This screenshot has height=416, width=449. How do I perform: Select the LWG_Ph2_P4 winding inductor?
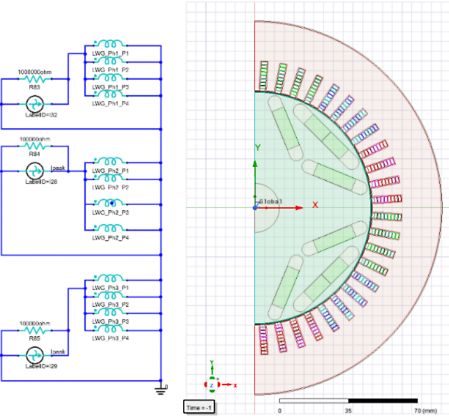click(110, 228)
